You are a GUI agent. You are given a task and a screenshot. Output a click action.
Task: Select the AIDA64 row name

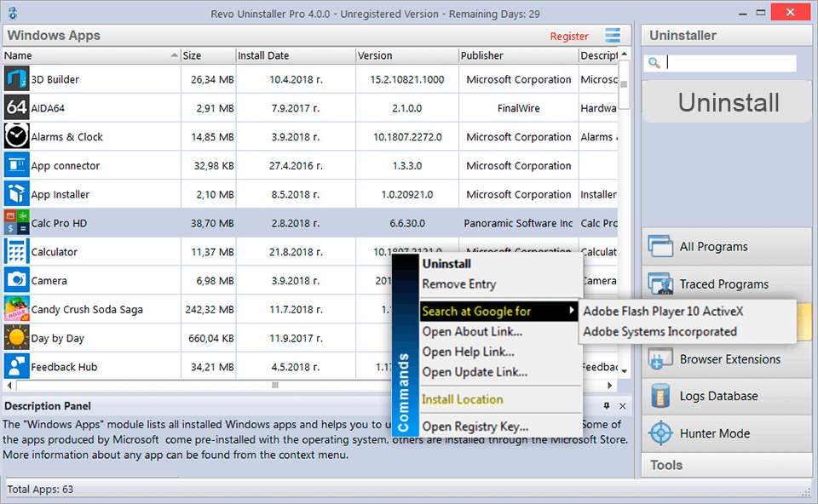pyautogui.click(x=48, y=108)
